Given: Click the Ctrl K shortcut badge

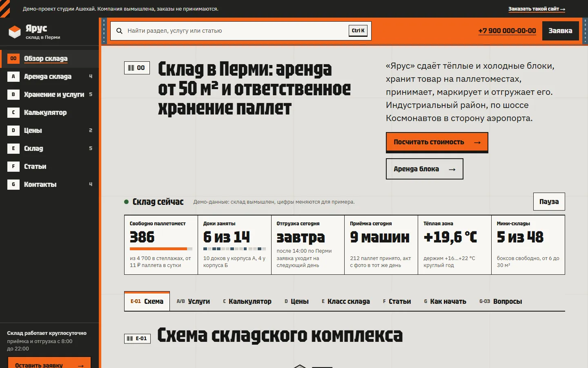Looking at the screenshot, I should coord(358,31).
